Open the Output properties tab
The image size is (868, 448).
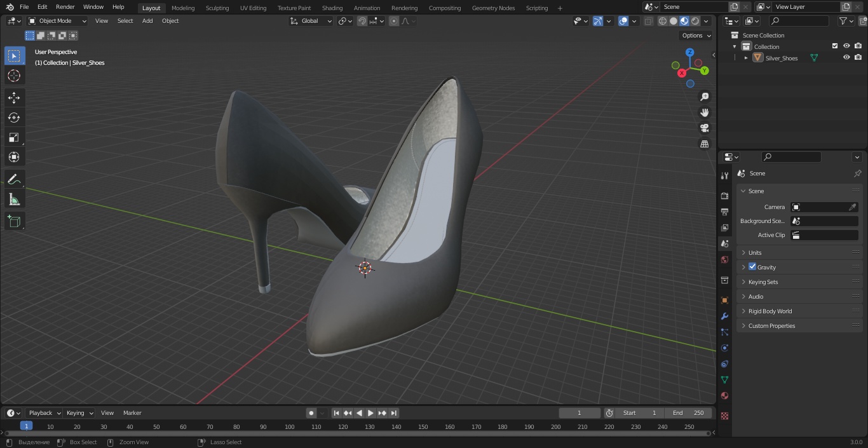point(724,212)
